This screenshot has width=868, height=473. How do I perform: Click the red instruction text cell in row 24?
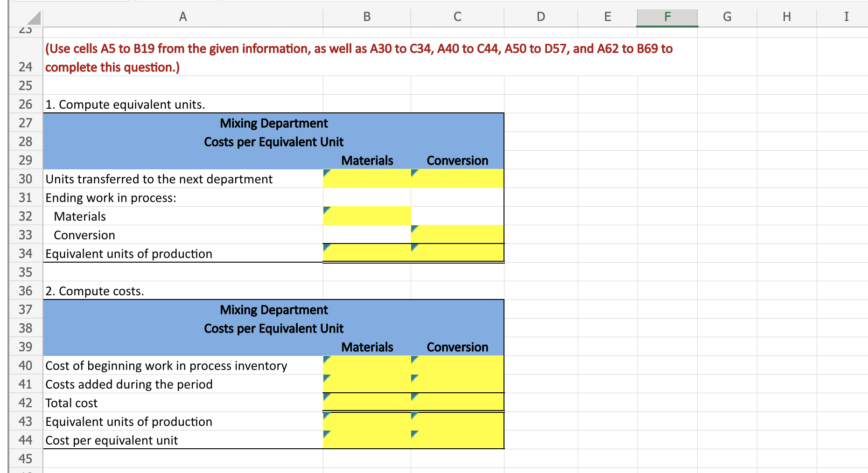182,57
